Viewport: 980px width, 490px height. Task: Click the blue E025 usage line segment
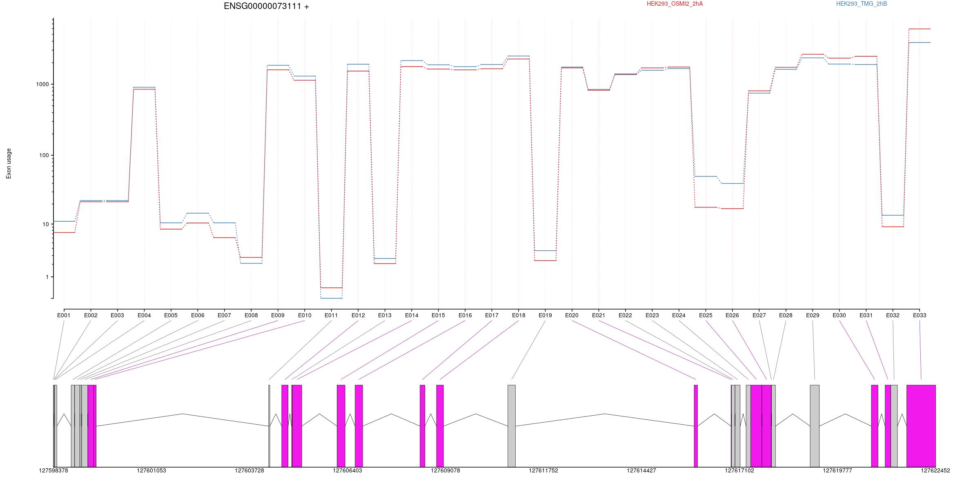click(706, 176)
